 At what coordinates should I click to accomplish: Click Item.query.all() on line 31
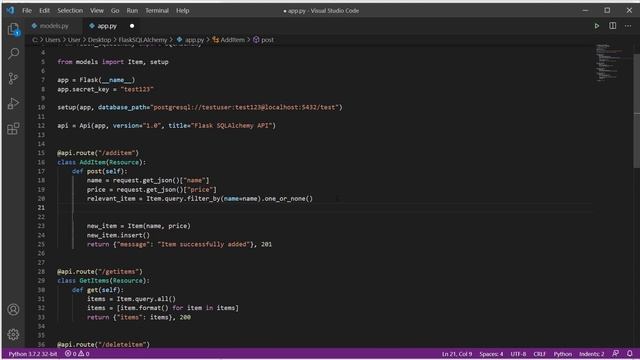(146, 299)
